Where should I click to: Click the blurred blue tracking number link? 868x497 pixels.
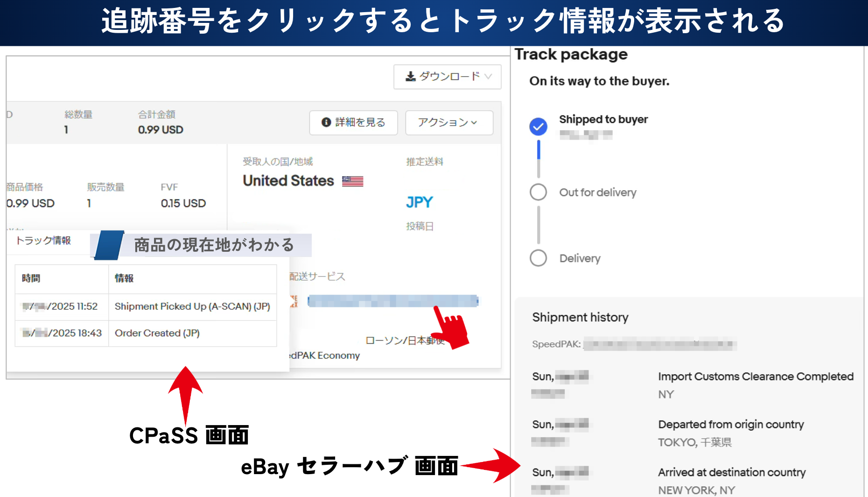click(x=393, y=301)
